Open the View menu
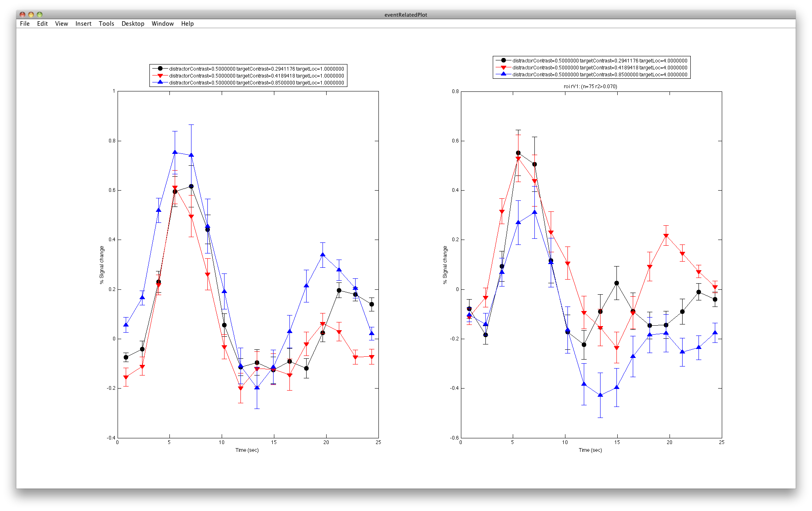812x511 pixels. click(62, 24)
